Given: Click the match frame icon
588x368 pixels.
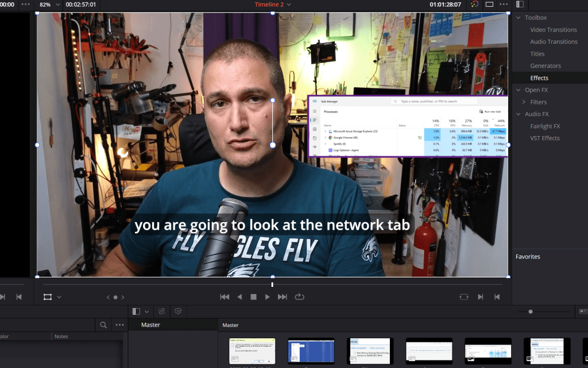Looking at the screenshot, I should pyautogui.click(x=464, y=297).
